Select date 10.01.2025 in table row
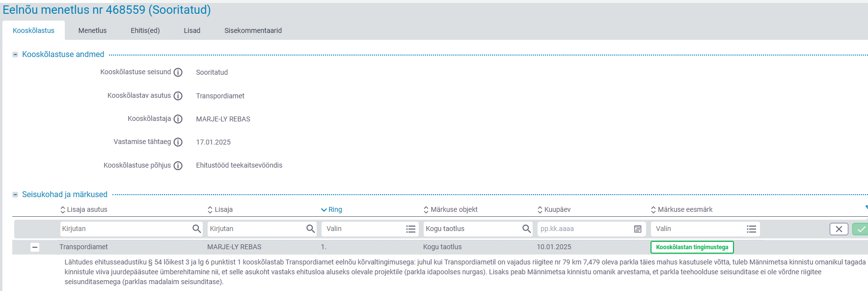This screenshot has width=868, height=291. click(x=554, y=247)
